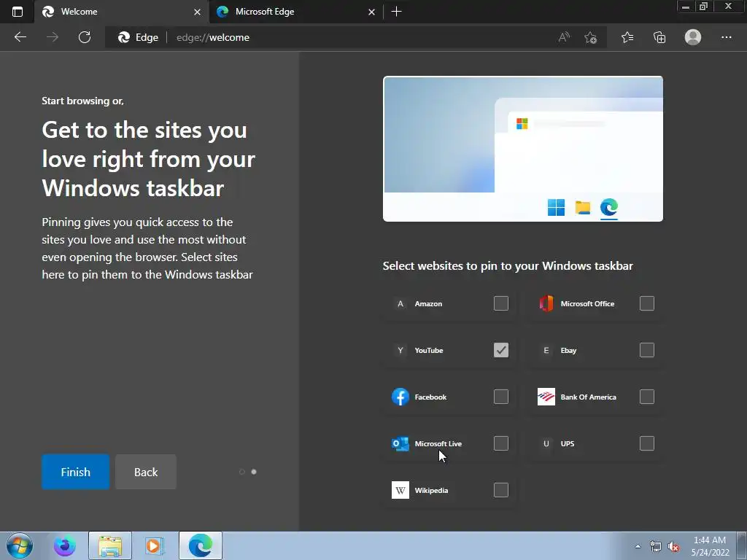Check the Microsoft Office checkbox
Image resolution: width=747 pixels, height=560 pixels.
646,303
